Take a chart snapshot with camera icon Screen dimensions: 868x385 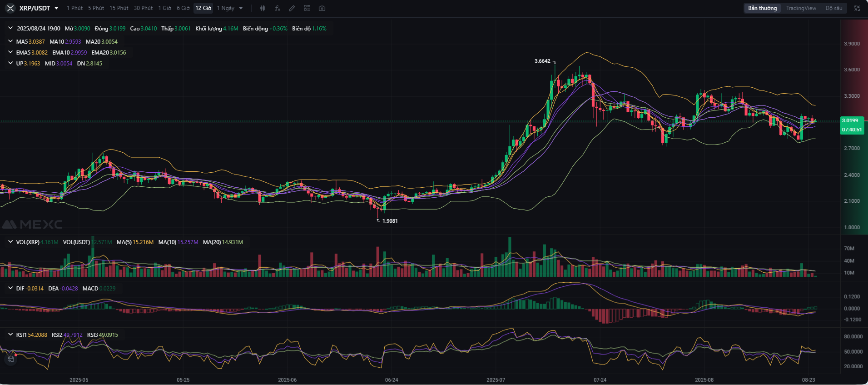[x=322, y=8]
